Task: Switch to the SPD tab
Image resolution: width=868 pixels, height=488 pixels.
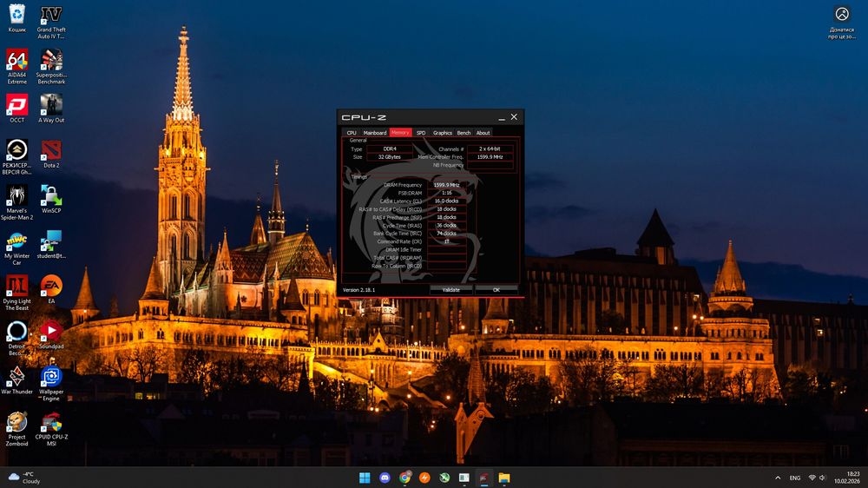Action: [421, 133]
